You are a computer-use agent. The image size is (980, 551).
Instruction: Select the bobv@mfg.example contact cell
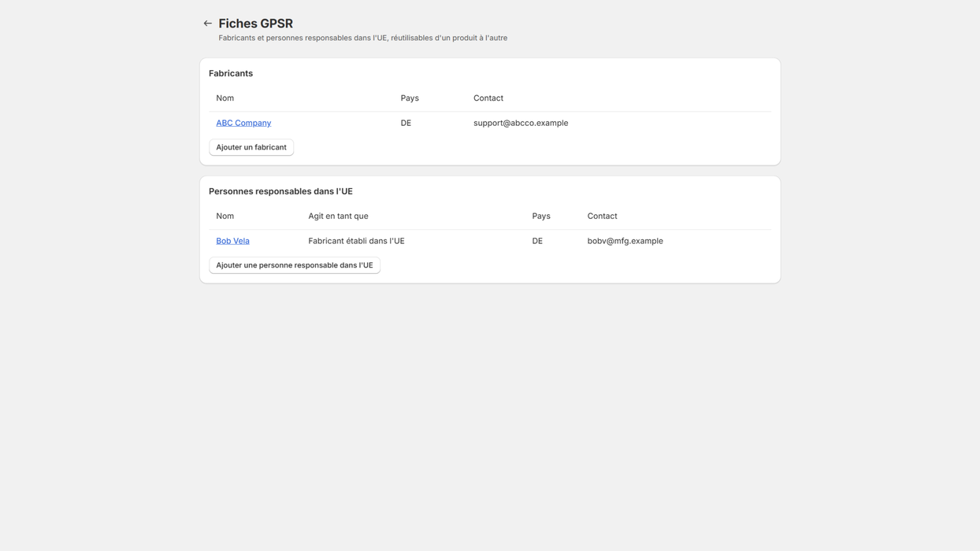click(625, 241)
